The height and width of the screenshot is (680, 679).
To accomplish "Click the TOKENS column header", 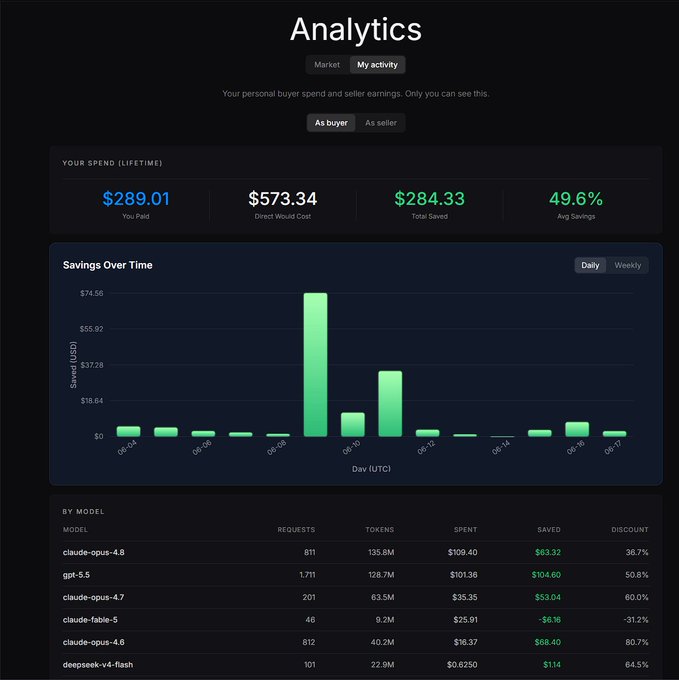I will point(380,530).
